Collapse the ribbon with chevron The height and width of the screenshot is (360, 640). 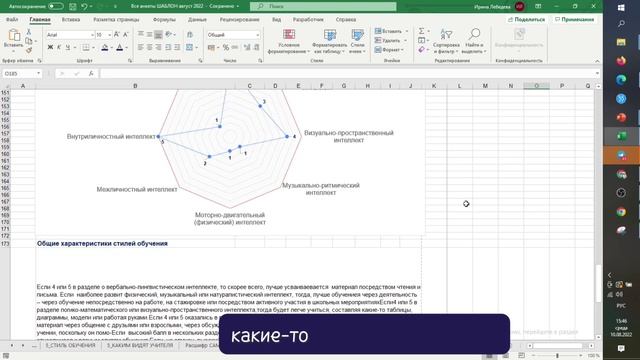click(597, 61)
